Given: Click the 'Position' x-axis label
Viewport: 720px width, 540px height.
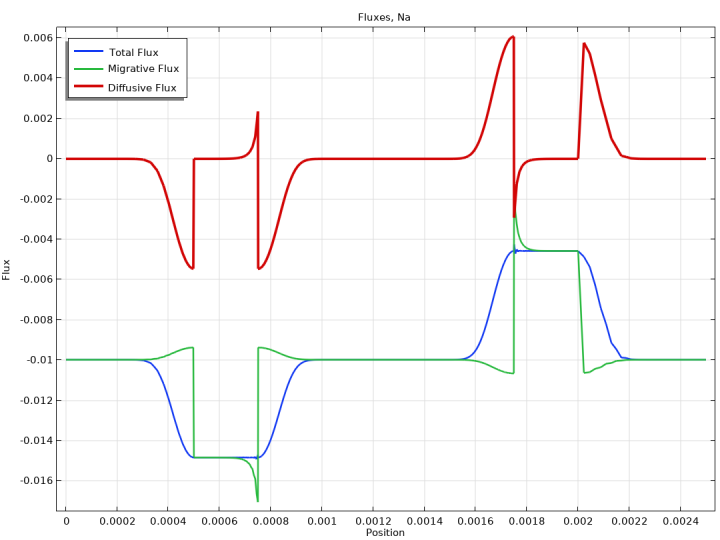Looking at the screenshot, I should click(x=385, y=533).
